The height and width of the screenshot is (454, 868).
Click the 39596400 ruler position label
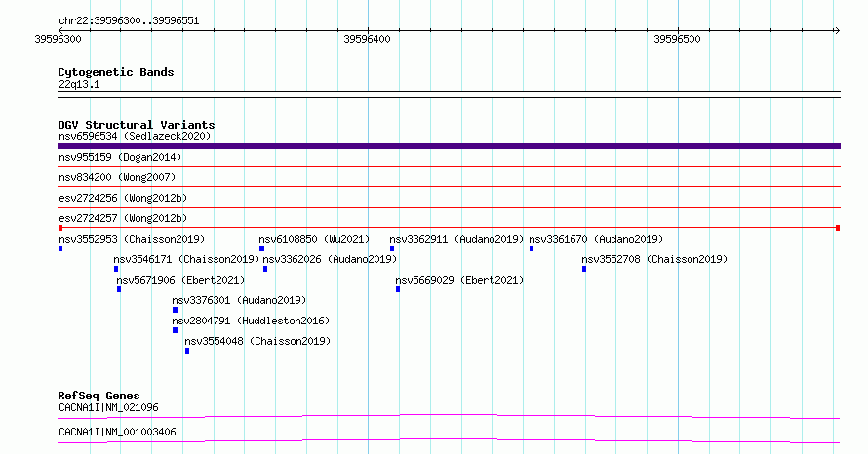pos(367,39)
